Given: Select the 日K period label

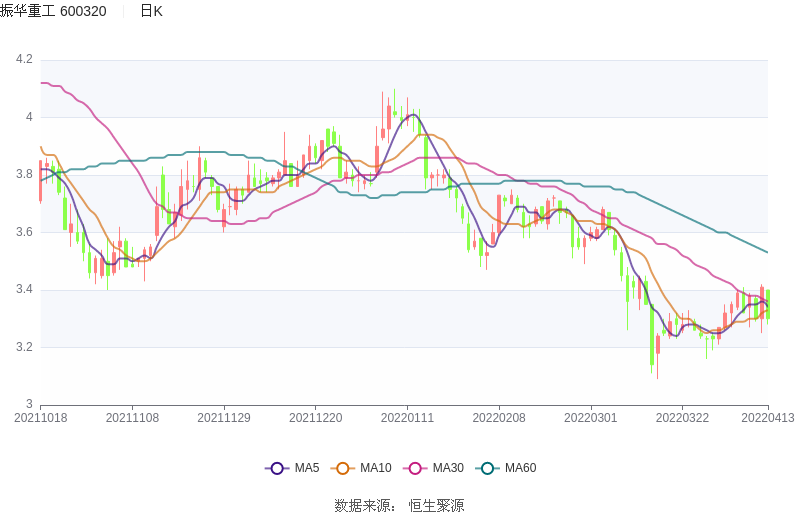Looking at the screenshot, I should [x=151, y=11].
